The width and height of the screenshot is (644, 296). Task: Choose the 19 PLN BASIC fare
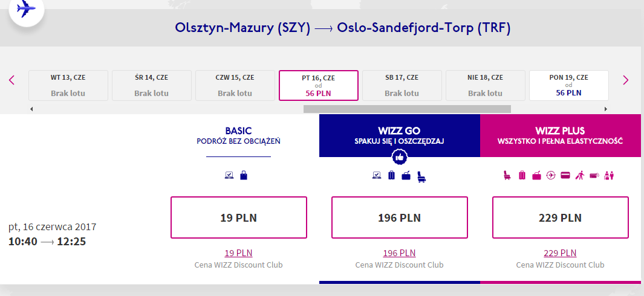point(239,217)
